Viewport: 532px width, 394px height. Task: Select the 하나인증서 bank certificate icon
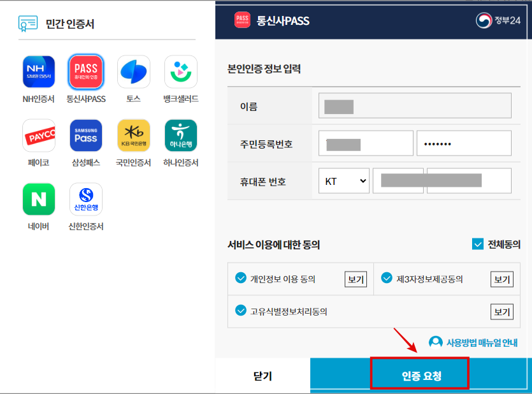tap(180, 135)
